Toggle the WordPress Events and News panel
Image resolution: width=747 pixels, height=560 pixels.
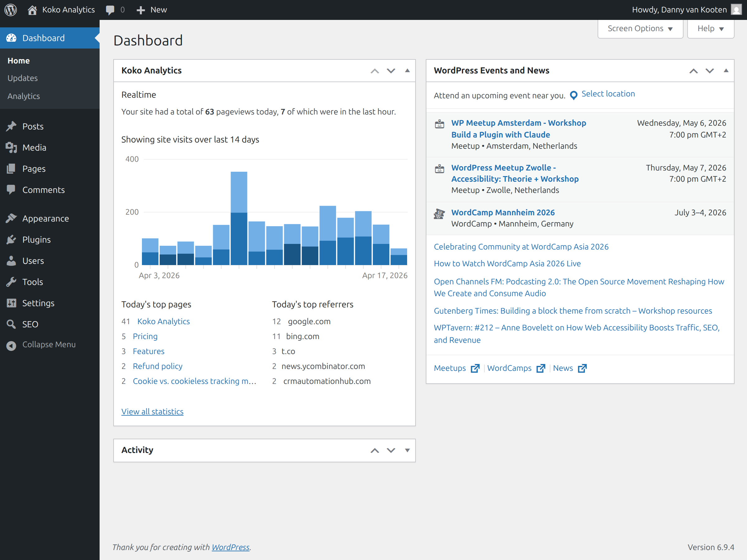(726, 71)
